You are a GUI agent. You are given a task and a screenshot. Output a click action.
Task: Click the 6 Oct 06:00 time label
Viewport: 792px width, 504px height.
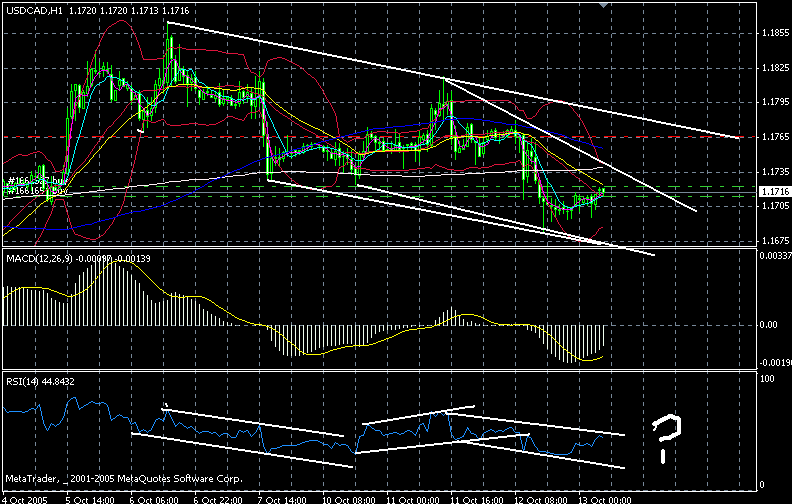(154, 500)
